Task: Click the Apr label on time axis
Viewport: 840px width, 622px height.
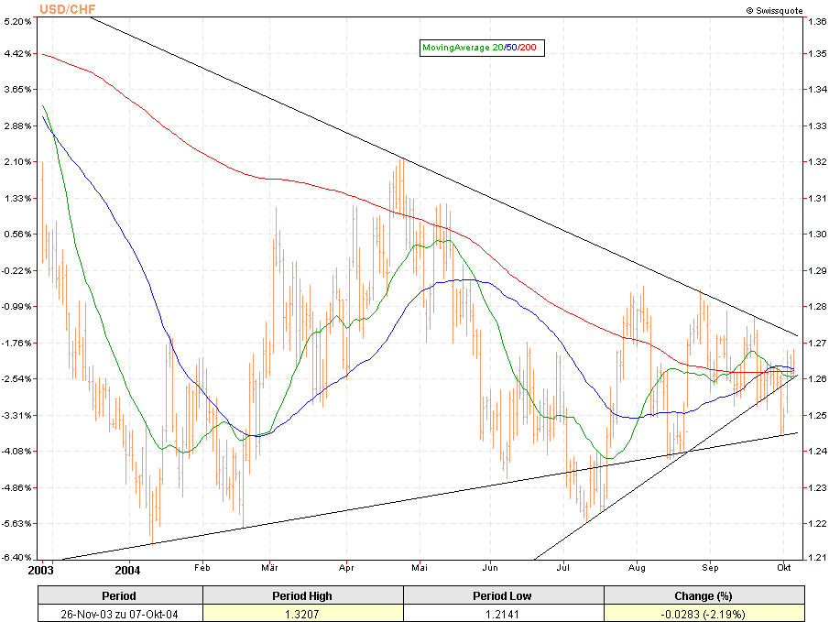Action: (x=346, y=568)
